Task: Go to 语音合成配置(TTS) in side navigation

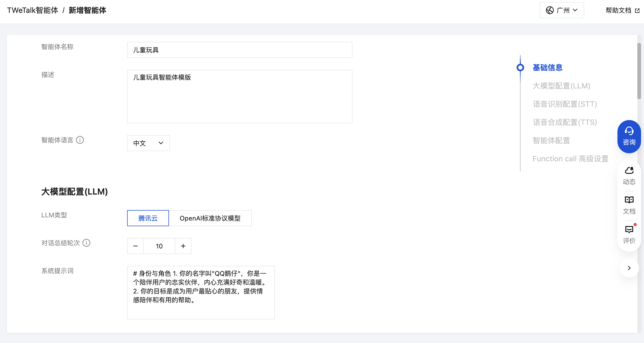Action: (x=565, y=122)
